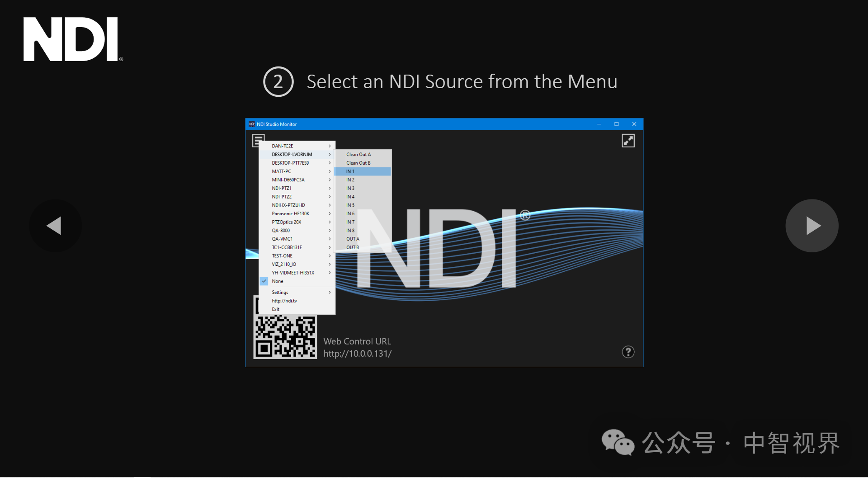Select Clean Out A output
The width and height of the screenshot is (868, 478).
coord(358,154)
